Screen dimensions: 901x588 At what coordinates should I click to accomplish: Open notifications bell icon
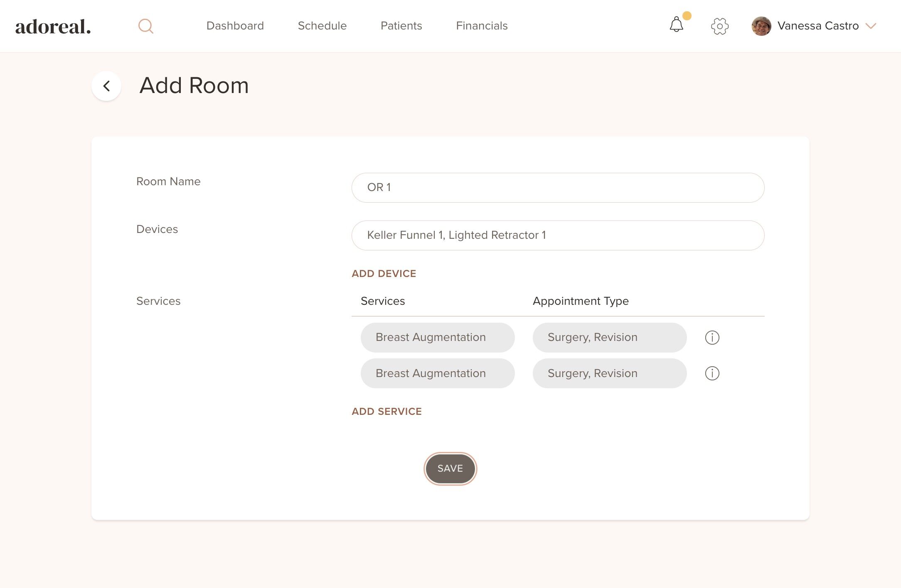(676, 25)
